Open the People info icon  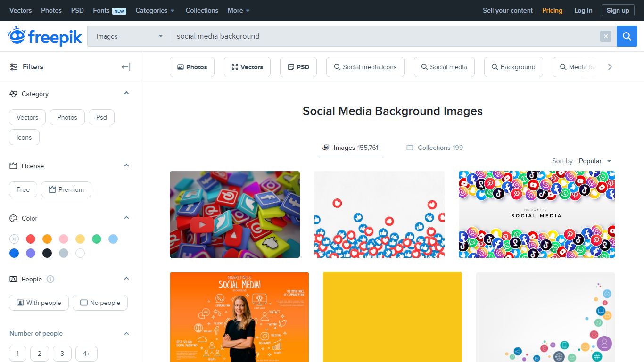50,279
